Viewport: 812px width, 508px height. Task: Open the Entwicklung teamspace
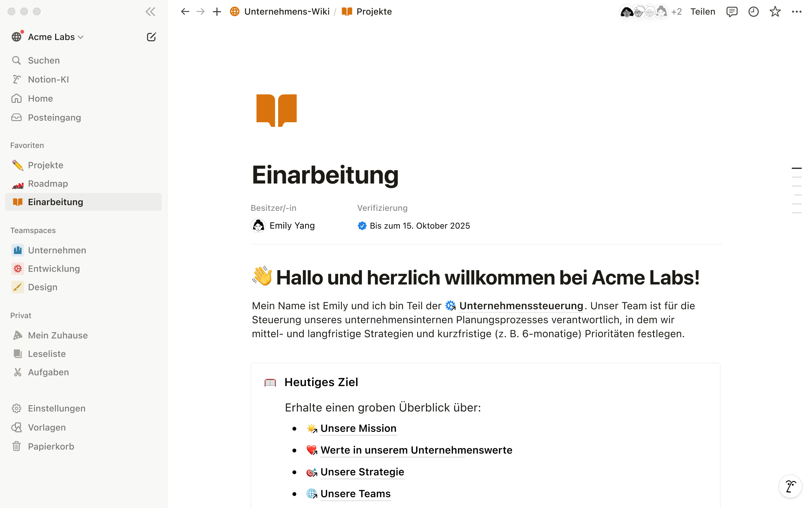(x=83, y=269)
